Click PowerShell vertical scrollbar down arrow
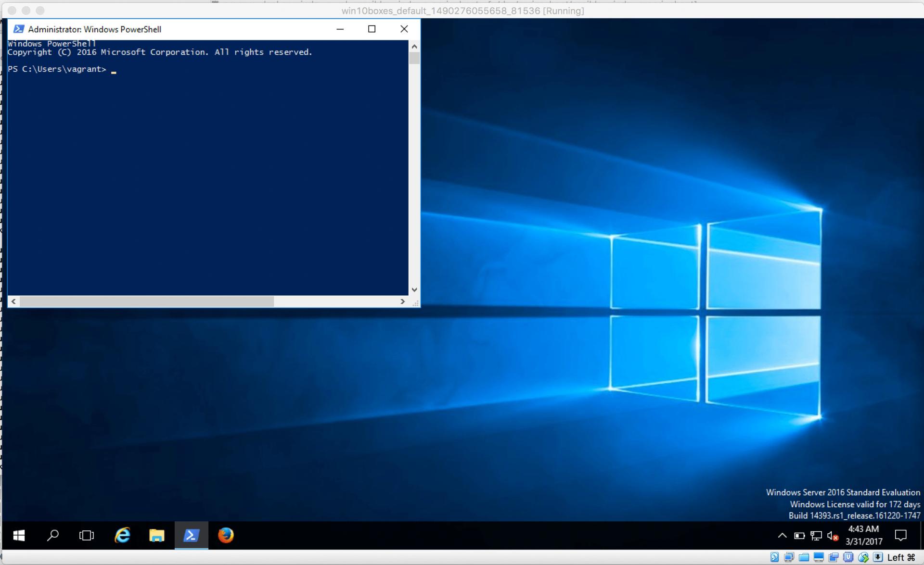Screen dimensions: 924x565 tap(414, 289)
